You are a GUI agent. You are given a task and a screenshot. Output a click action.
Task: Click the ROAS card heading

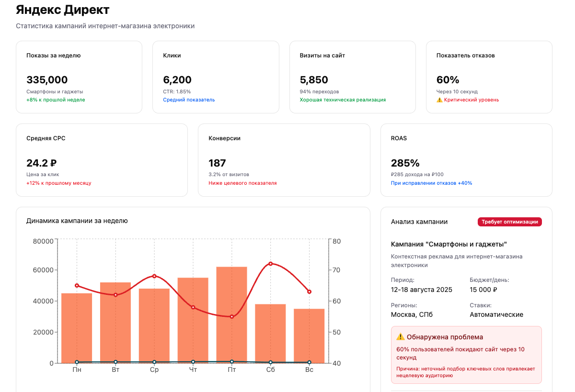click(399, 138)
